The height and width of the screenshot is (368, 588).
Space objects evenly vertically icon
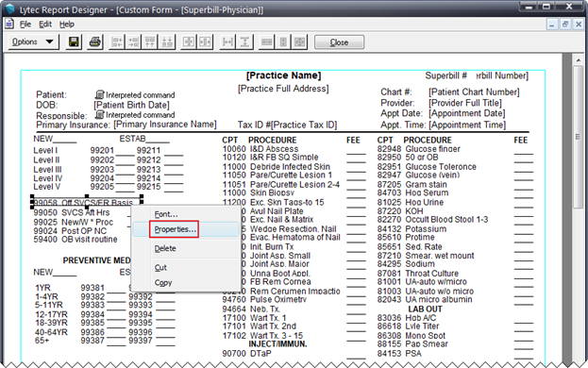(244, 42)
